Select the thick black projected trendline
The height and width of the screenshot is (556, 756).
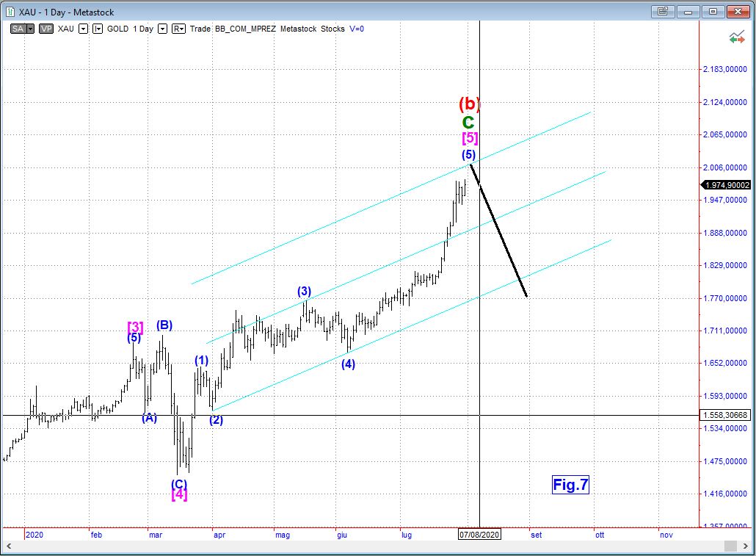coord(499,231)
